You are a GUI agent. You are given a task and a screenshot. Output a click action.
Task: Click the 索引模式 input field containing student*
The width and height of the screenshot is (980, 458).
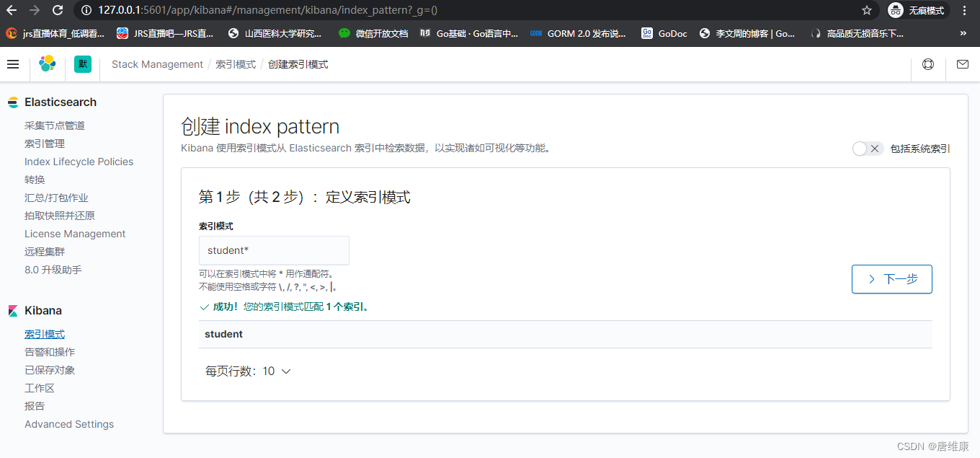point(274,250)
